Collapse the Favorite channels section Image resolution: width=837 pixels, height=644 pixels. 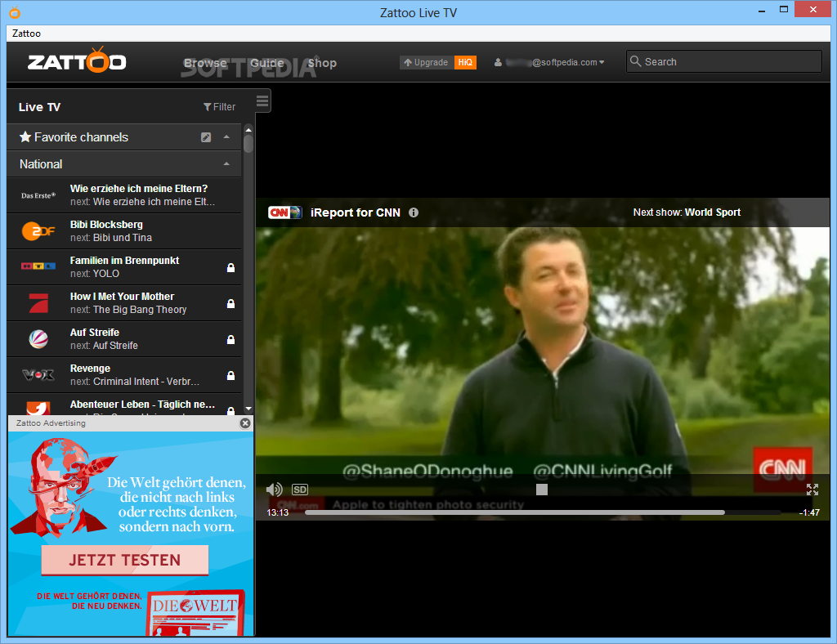point(227,137)
